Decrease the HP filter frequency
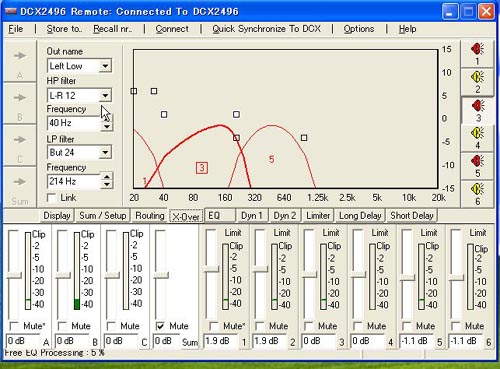Viewport: 500px width, 369px height. tap(107, 127)
